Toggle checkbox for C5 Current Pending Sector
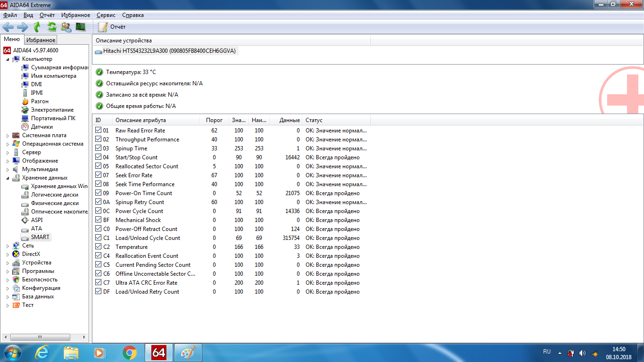Screen dimensions: 644x362 tap(98, 264)
